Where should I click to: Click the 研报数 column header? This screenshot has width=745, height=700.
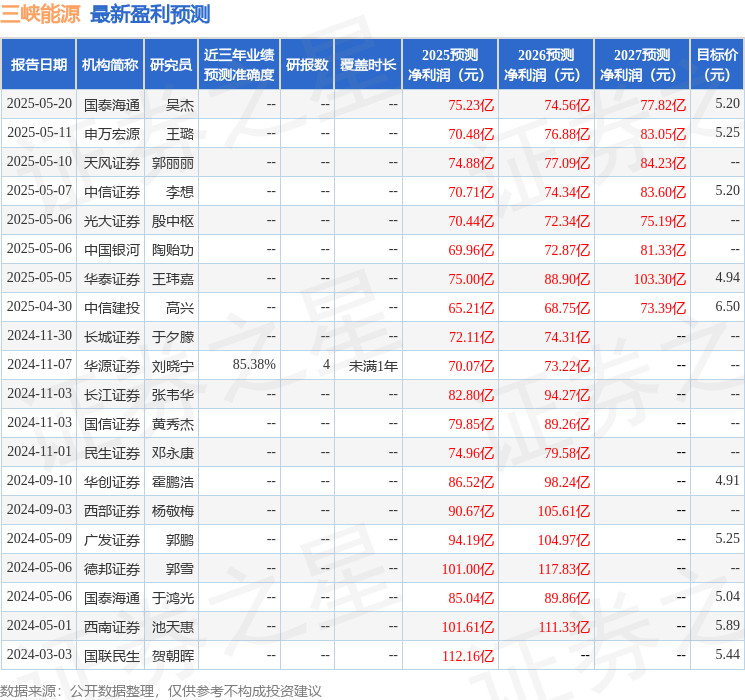(x=307, y=64)
